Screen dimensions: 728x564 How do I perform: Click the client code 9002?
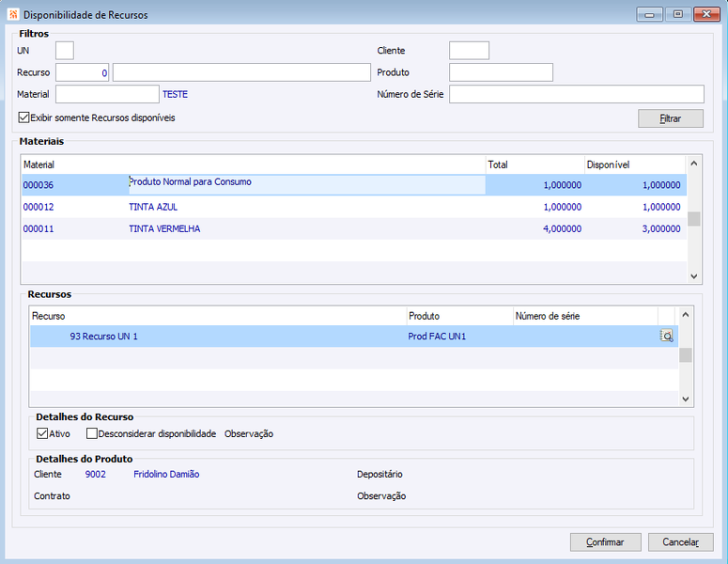tap(96, 475)
